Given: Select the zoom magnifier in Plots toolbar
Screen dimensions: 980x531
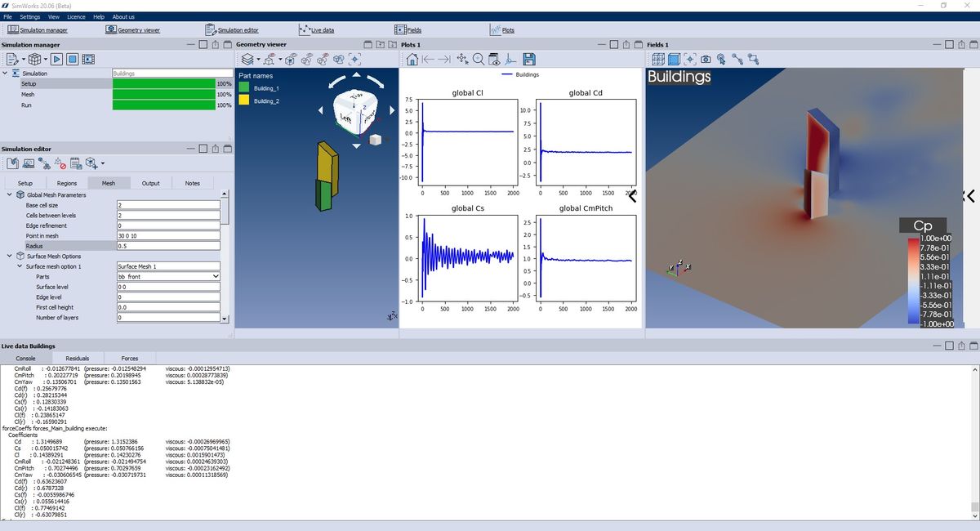Looking at the screenshot, I should point(479,59).
